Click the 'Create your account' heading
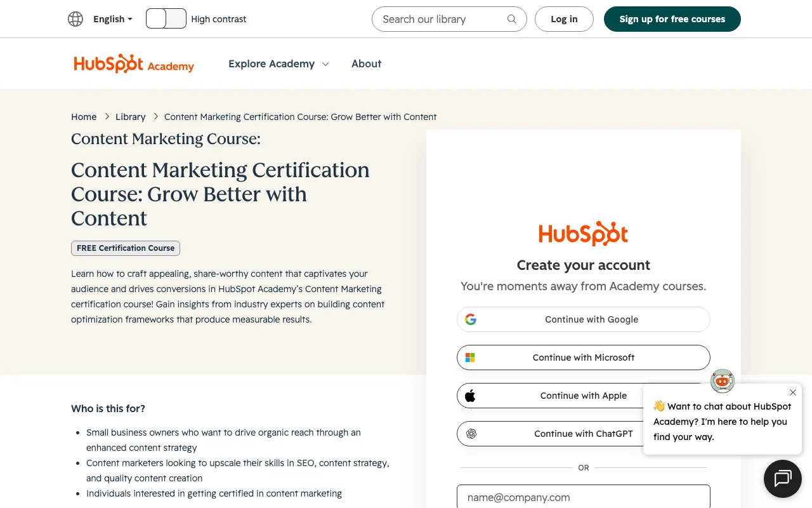Viewport: 812px width, 508px height. (584, 265)
